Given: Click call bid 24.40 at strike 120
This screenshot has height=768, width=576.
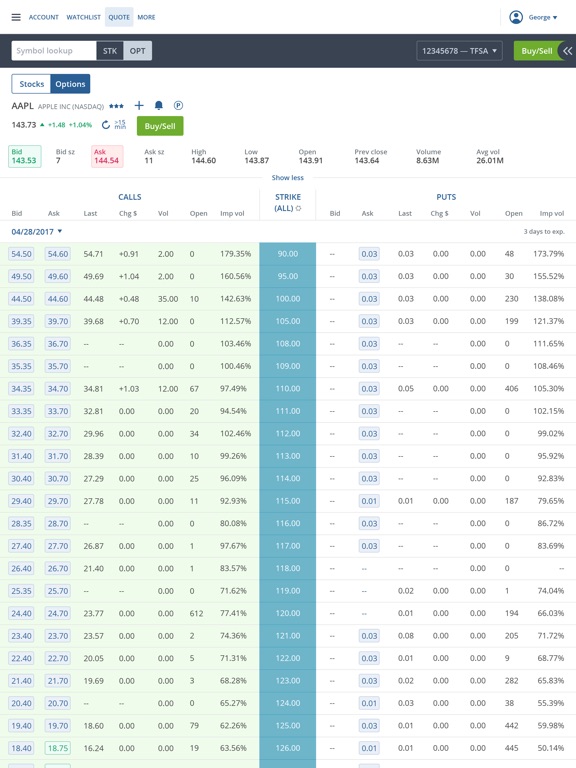Looking at the screenshot, I should pos(22,613).
